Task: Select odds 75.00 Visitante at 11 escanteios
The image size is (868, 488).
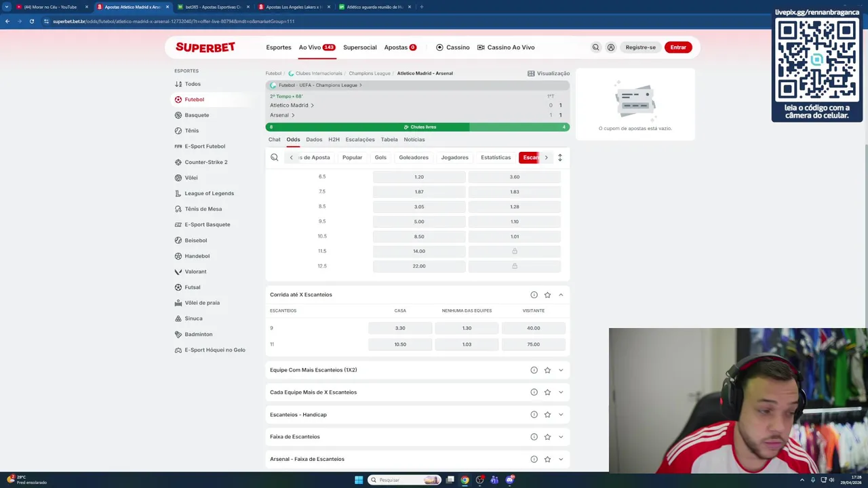Action: [x=534, y=344]
